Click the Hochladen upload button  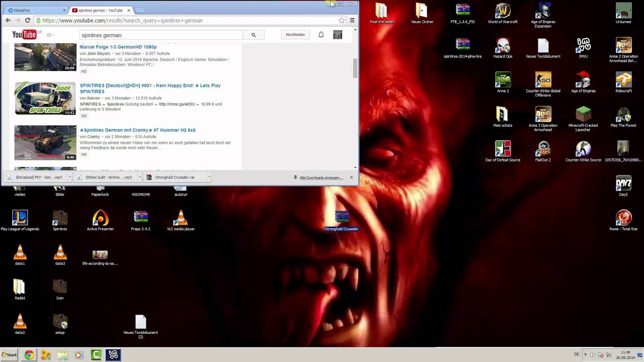pos(295,35)
